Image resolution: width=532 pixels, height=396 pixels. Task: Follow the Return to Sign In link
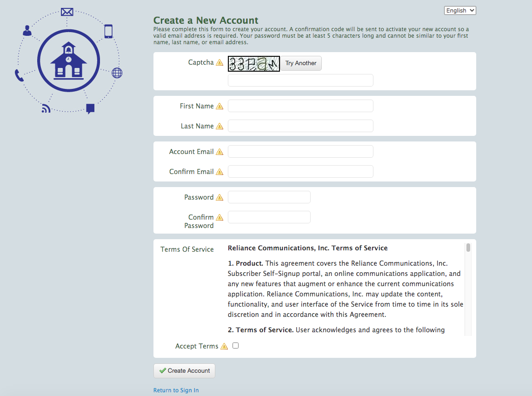click(176, 390)
